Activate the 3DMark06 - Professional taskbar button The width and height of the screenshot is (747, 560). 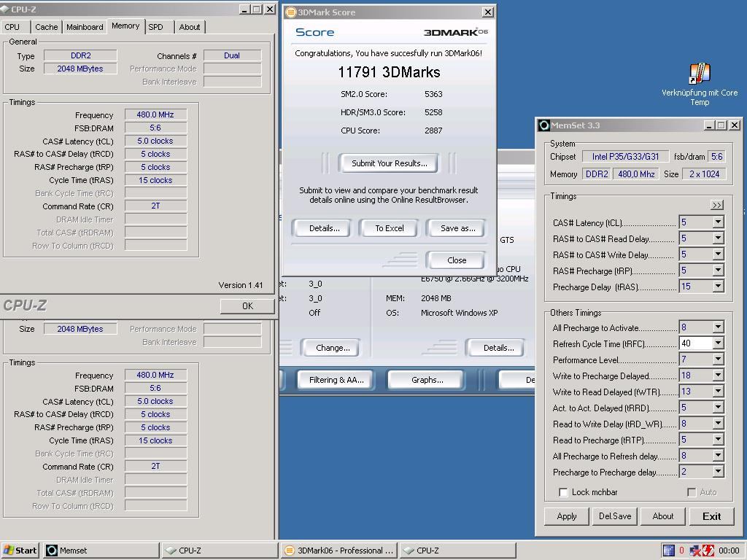[339, 551]
